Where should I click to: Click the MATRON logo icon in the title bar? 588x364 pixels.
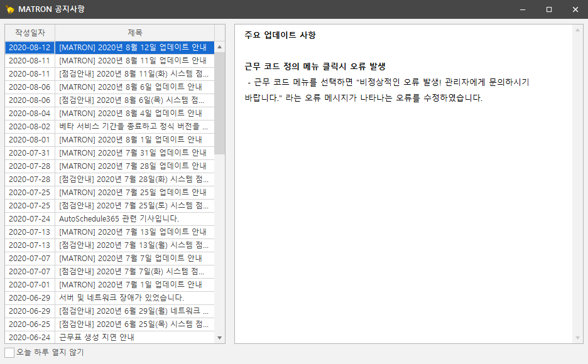click(11, 9)
